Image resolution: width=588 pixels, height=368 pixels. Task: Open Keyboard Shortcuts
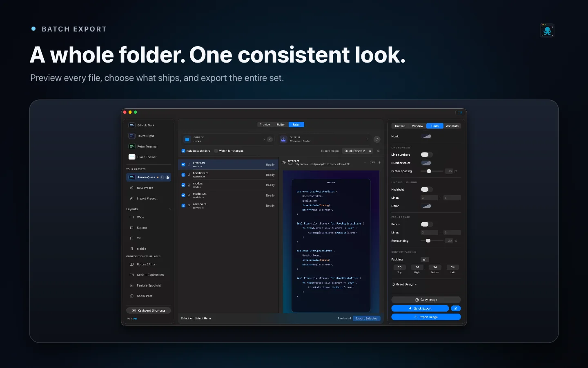[x=149, y=310]
